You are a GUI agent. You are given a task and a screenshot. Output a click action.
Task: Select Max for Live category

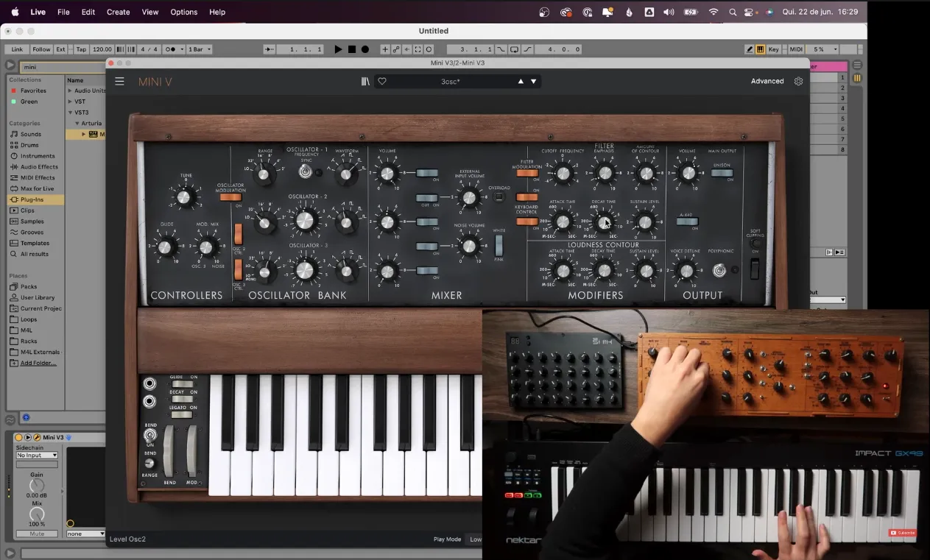37,188
